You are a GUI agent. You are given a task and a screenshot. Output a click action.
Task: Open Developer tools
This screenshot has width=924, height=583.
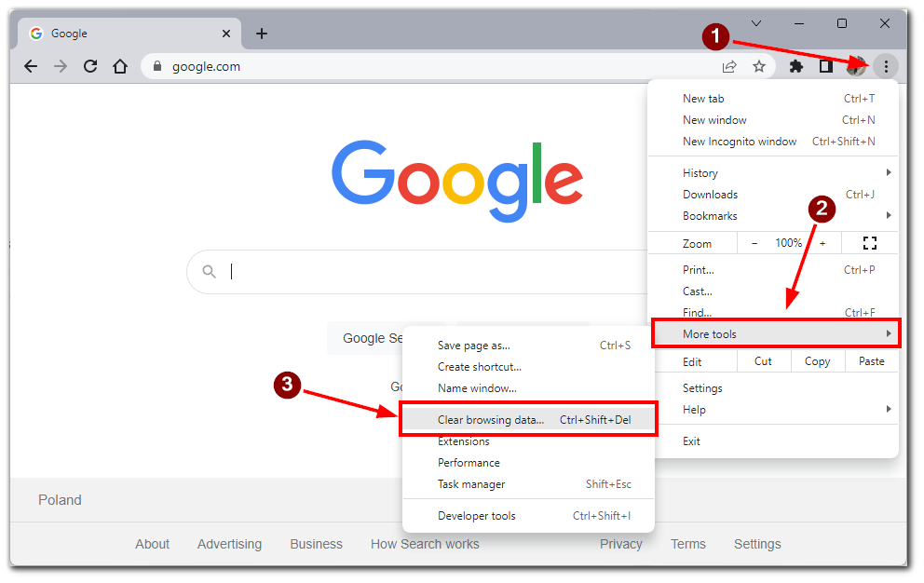tap(528, 516)
